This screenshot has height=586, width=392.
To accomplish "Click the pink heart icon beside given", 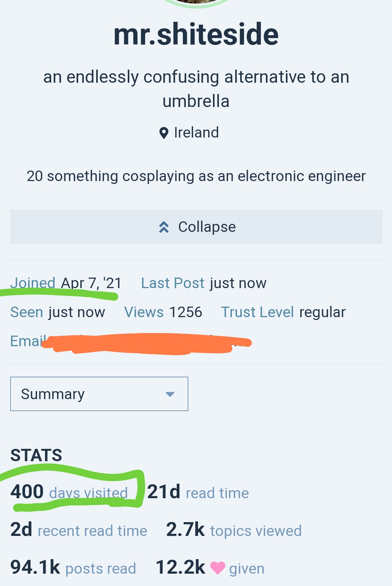I will tap(218, 568).
